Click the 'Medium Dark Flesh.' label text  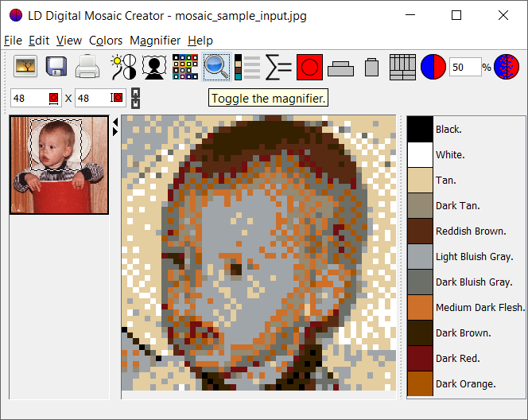[480, 308]
